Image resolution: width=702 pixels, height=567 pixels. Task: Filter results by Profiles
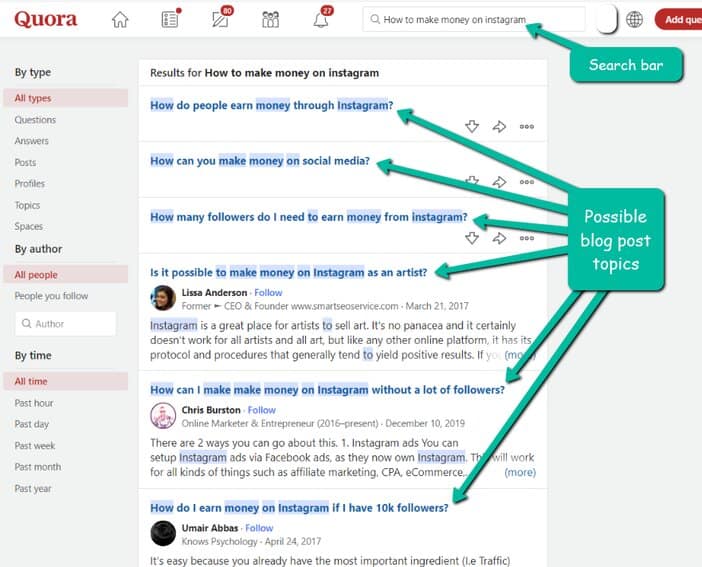[30, 184]
